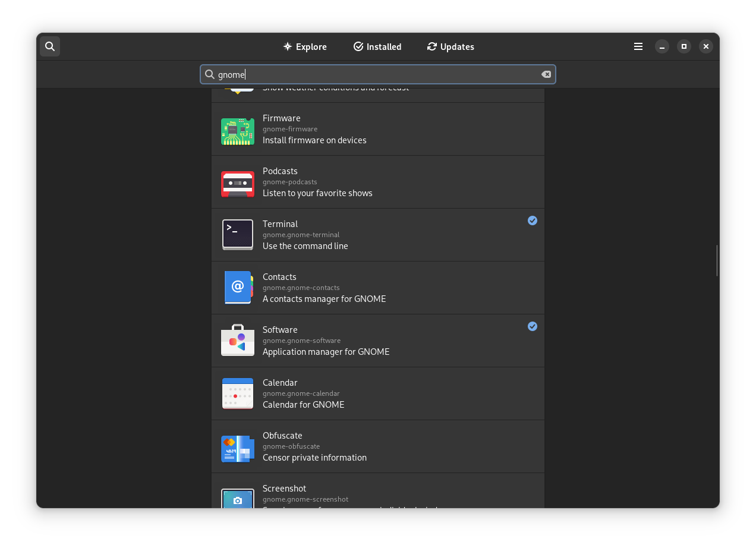Viewport: 756px width, 548px height.
Task: Click the Contacts address book icon
Action: point(238,288)
